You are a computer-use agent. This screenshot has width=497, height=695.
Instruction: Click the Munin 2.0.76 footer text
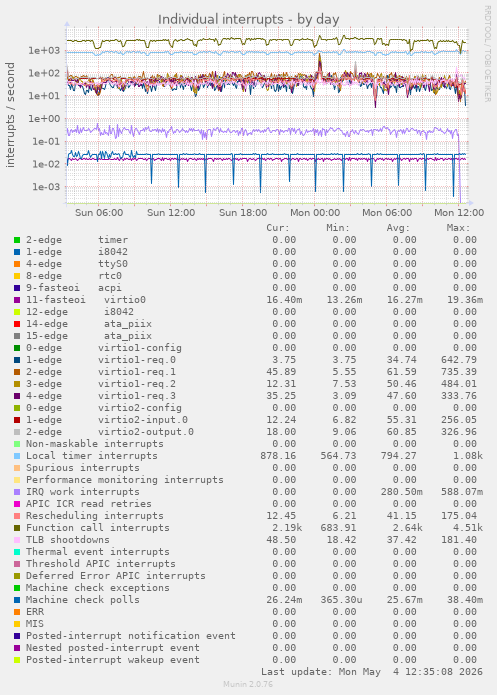[x=248, y=684]
